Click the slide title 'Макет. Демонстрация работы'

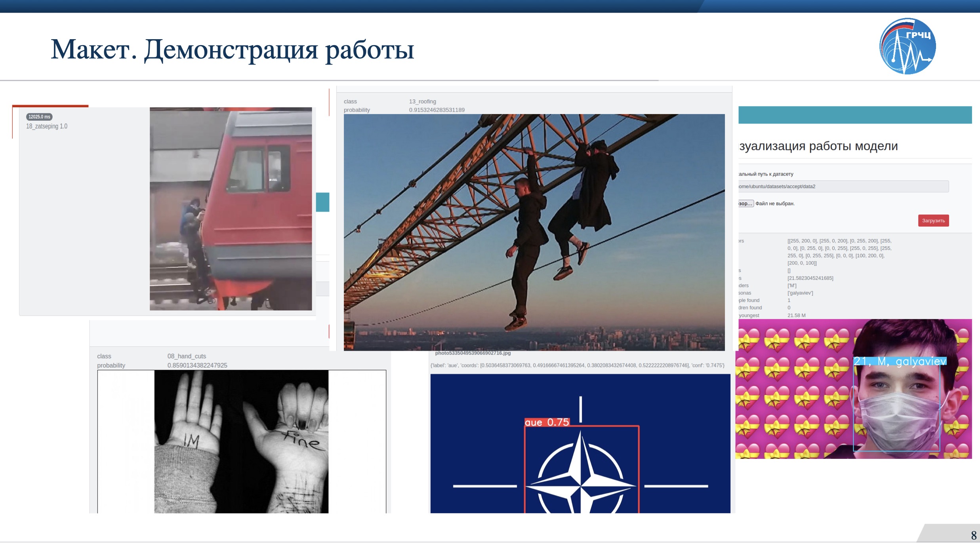[232, 50]
